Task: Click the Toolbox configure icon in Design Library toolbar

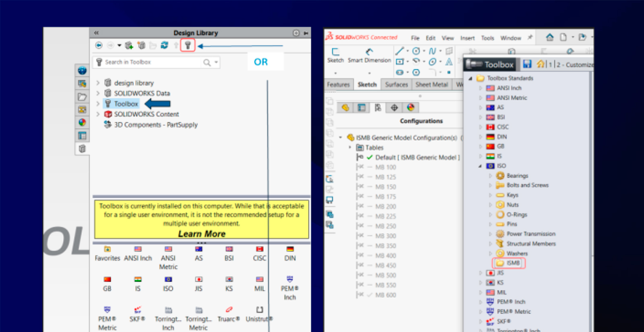Action: pyautogui.click(x=188, y=45)
